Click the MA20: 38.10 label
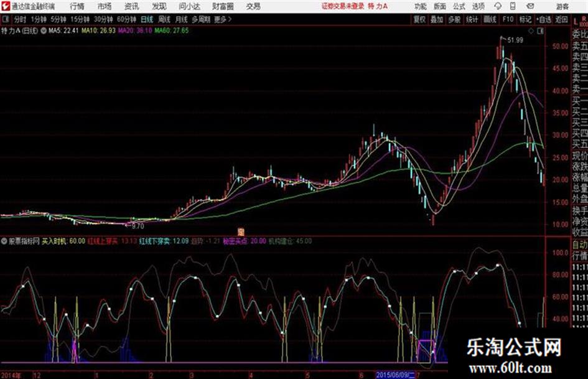 [135, 30]
